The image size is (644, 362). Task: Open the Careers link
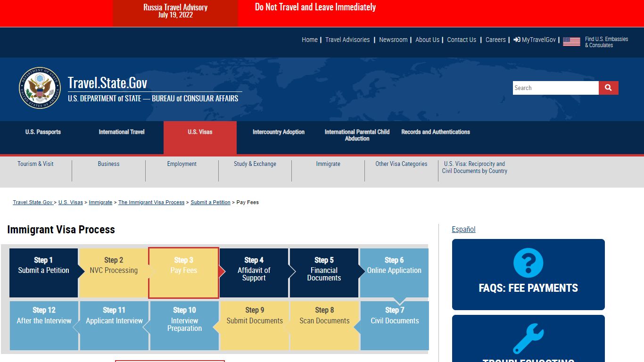(495, 40)
